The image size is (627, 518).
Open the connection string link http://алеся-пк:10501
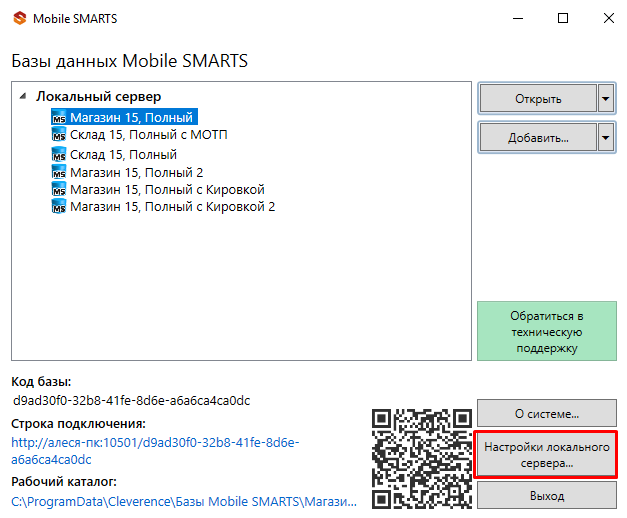[x=155, y=451]
